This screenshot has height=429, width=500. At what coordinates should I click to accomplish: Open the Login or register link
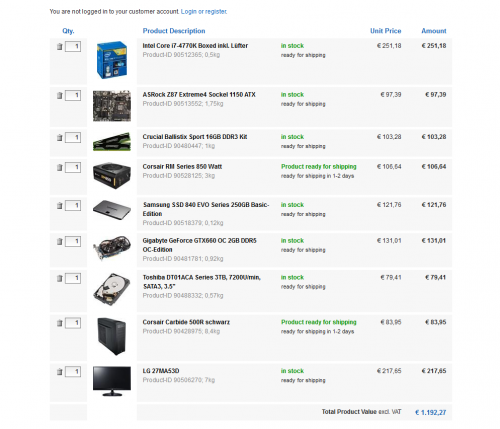[204, 12]
